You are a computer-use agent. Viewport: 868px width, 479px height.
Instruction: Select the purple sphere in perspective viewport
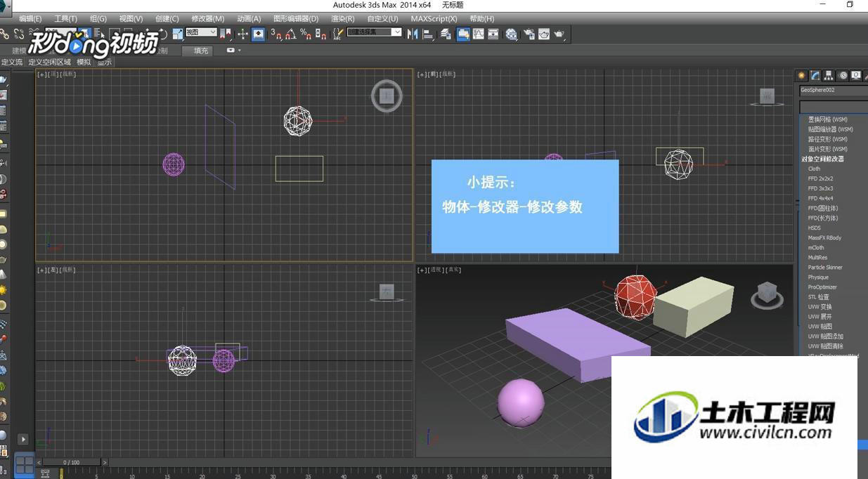click(521, 402)
